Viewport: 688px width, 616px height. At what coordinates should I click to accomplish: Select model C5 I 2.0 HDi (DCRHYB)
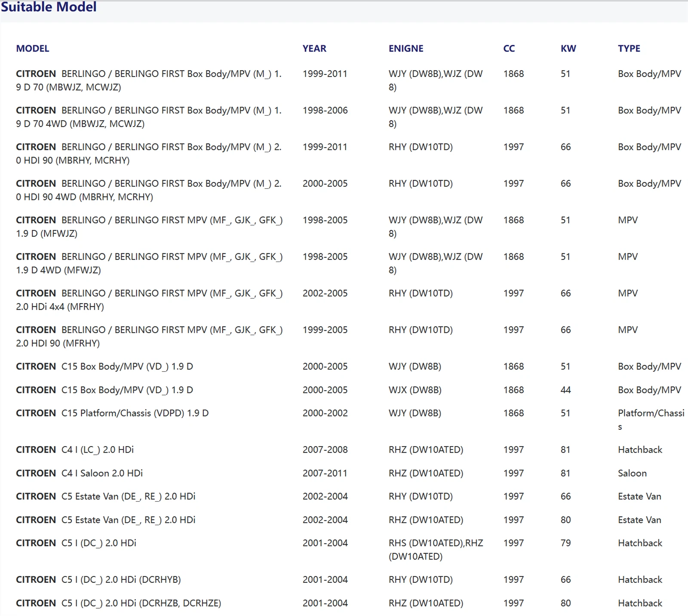click(98, 580)
